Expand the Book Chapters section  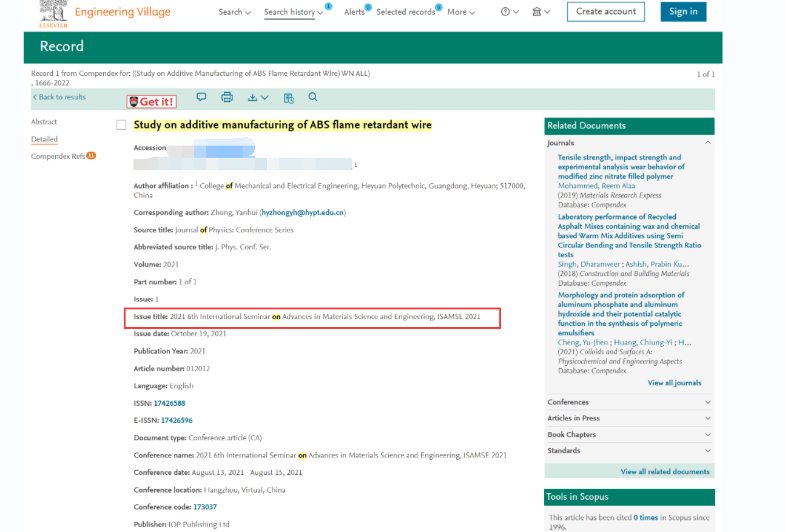click(629, 434)
